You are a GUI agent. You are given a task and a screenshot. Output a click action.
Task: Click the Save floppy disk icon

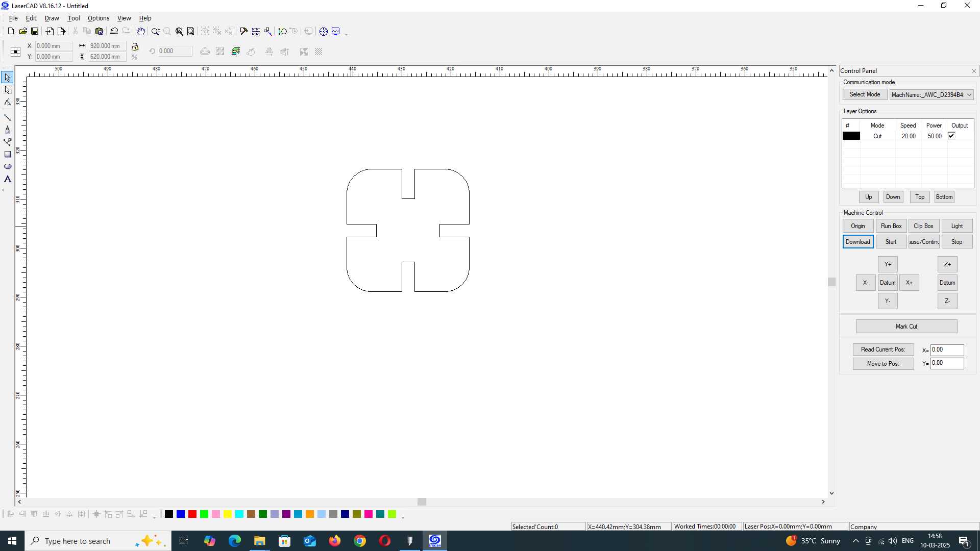pyautogui.click(x=35, y=31)
